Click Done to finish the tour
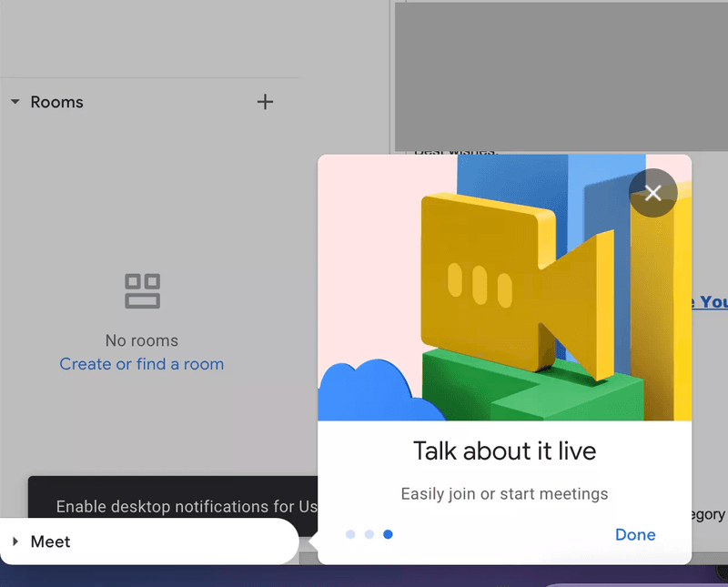This screenshot has width=728, height=587. 635,534
